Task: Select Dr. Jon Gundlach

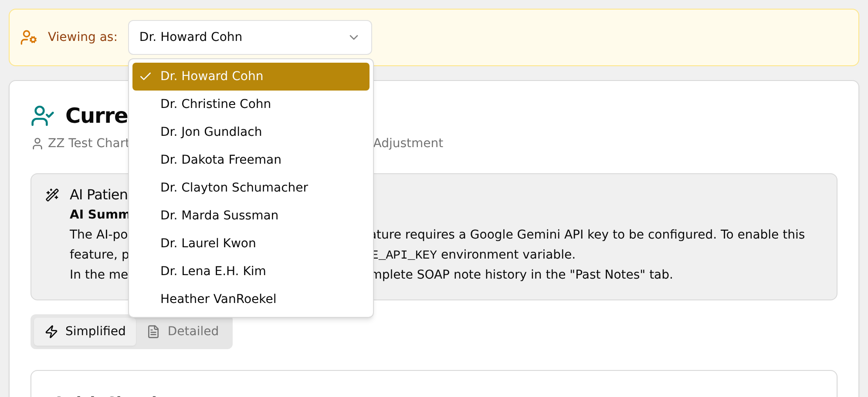Action: point(251,132)
